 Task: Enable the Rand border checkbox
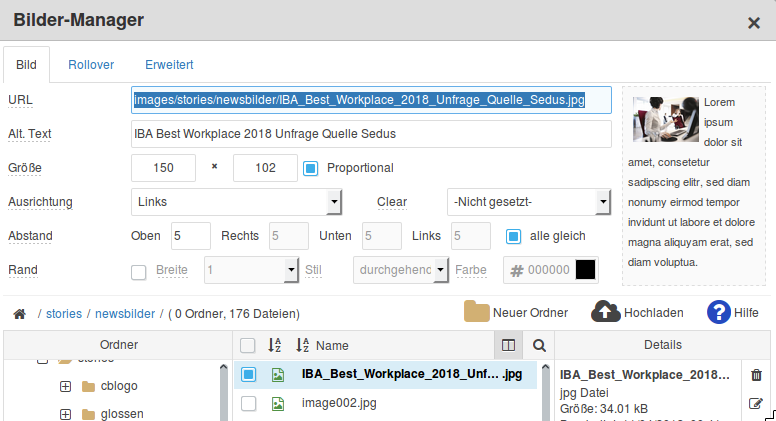tap(140, 270)
